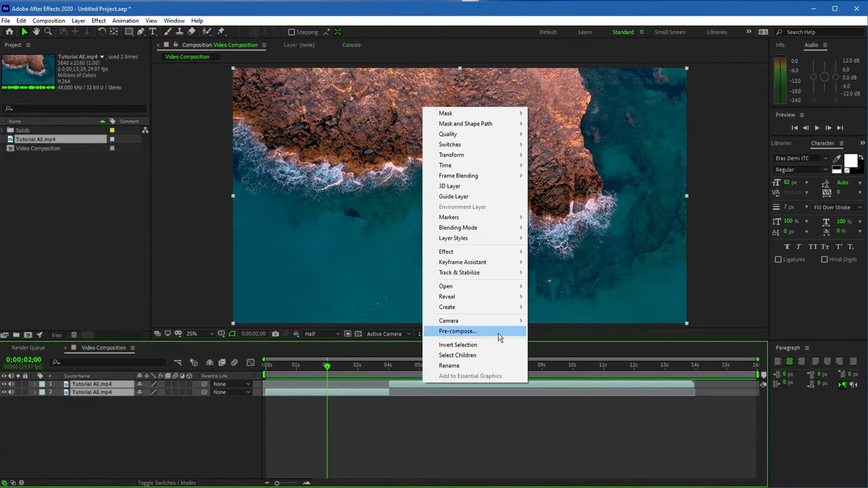Open the Composition menu in menu bar
868x488 pixels.
tap(49, 21)
